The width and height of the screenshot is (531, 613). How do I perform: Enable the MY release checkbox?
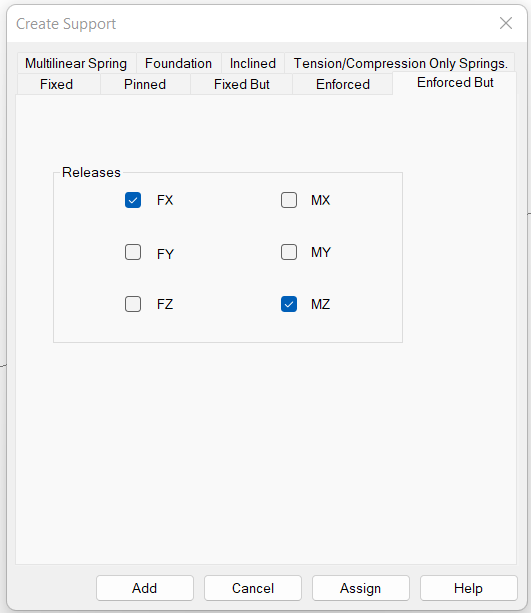tap(289, 252)
